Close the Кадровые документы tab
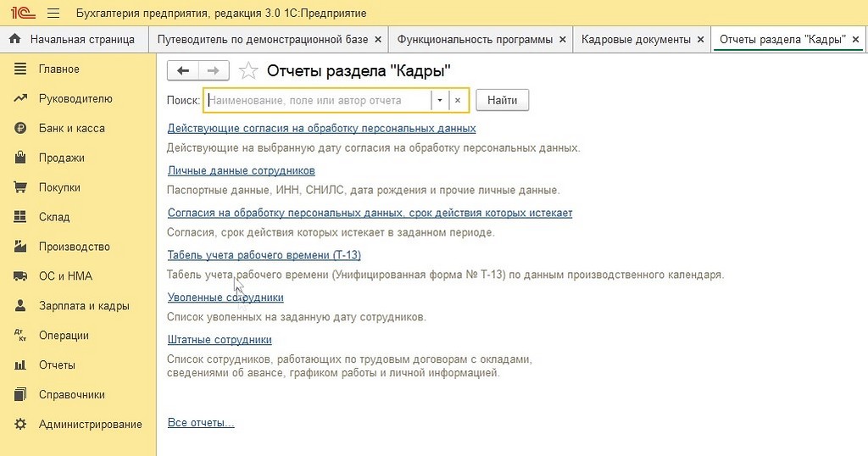This screenshot has width=868, height=456. coord(700,39)
